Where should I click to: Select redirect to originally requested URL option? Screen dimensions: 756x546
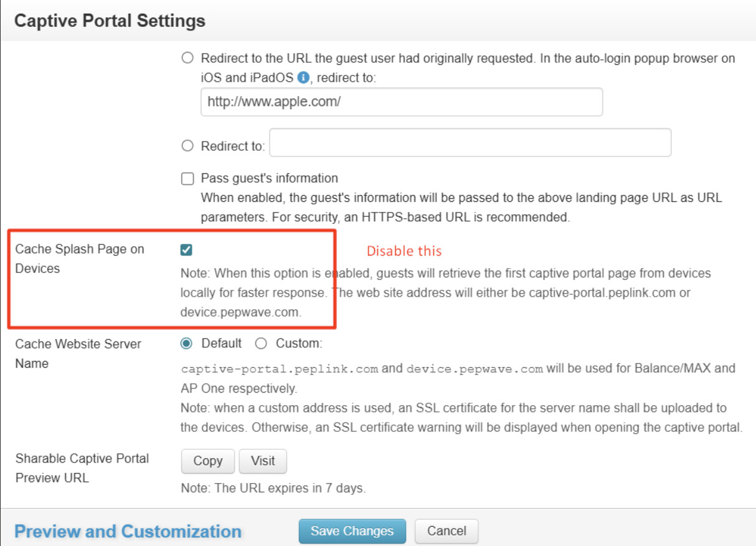pyautogui.click(x=187, y=59)
